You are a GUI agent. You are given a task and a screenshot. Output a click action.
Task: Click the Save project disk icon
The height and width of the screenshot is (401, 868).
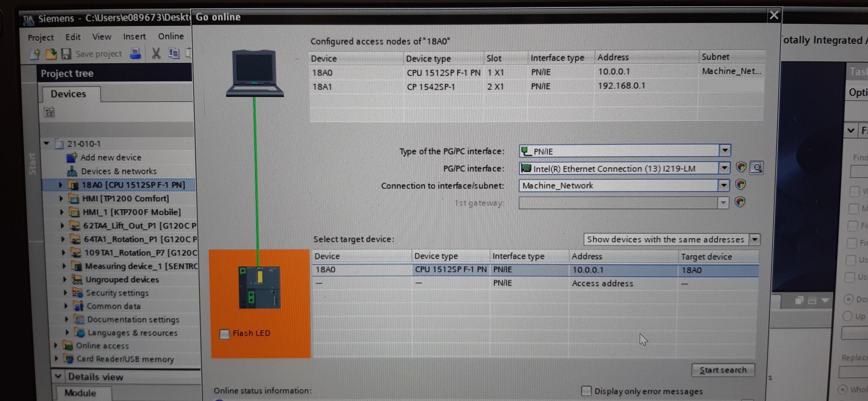[66, 54]
